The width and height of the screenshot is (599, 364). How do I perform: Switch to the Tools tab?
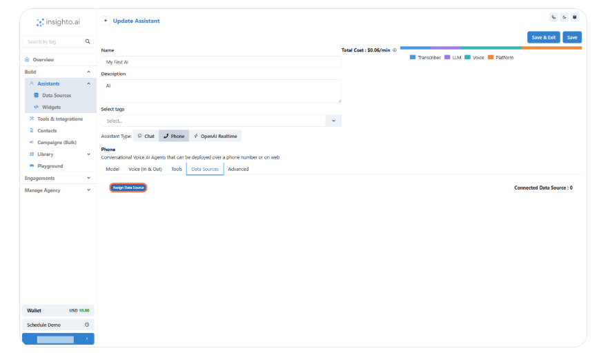(x=177, y=169)
